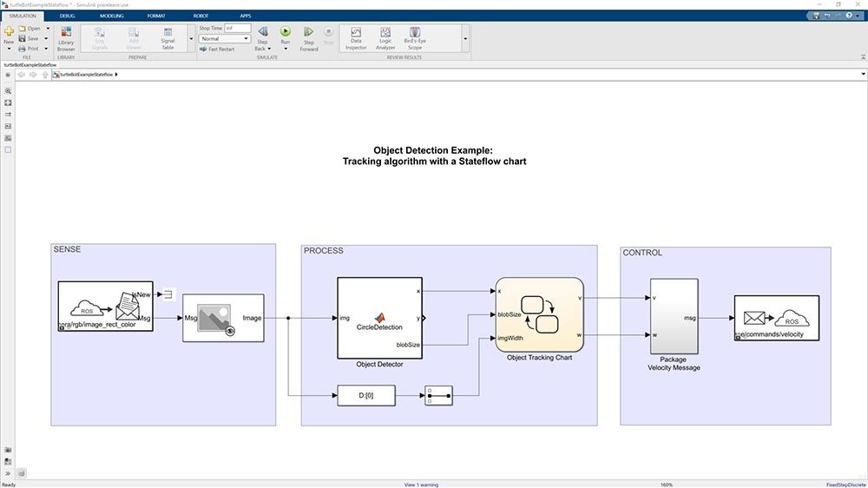This screenshot has width=868, height=488.
Task: Open the help question mark icon
Action: pos(849,16)
